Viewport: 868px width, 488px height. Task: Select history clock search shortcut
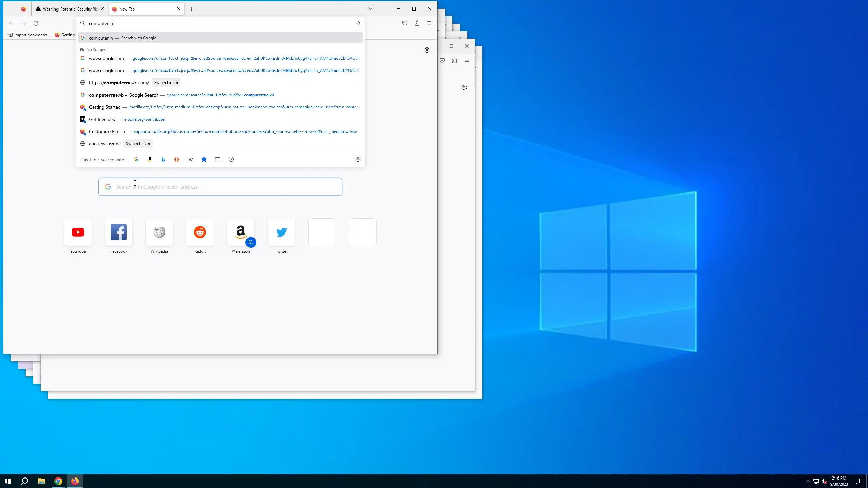[231, 159]
